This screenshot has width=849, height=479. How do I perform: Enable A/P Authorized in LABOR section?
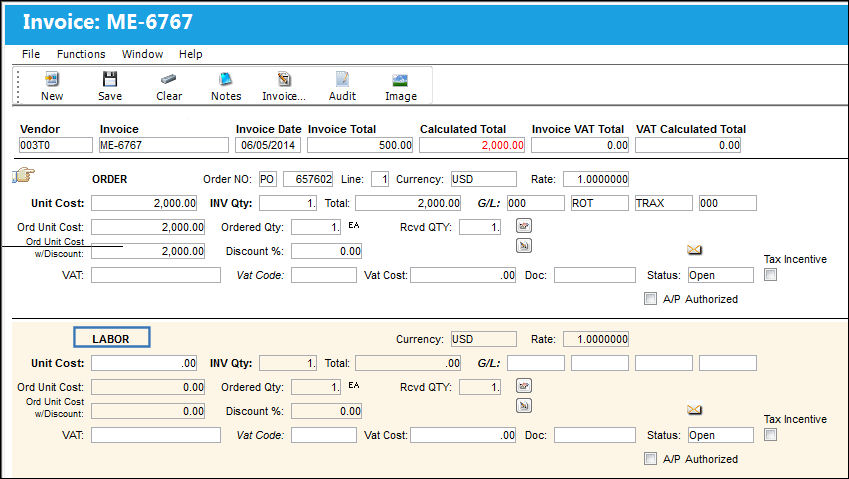tap(650, 459)
